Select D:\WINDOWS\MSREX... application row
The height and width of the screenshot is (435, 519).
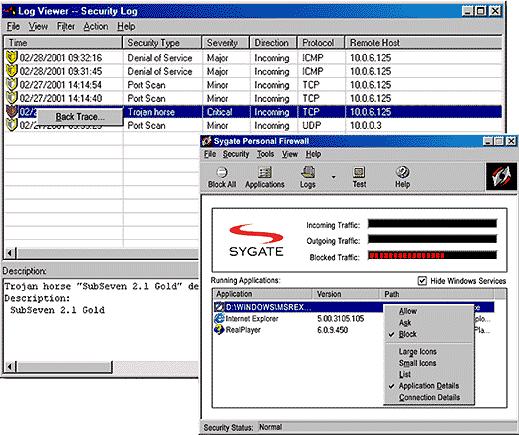(353, 307)
